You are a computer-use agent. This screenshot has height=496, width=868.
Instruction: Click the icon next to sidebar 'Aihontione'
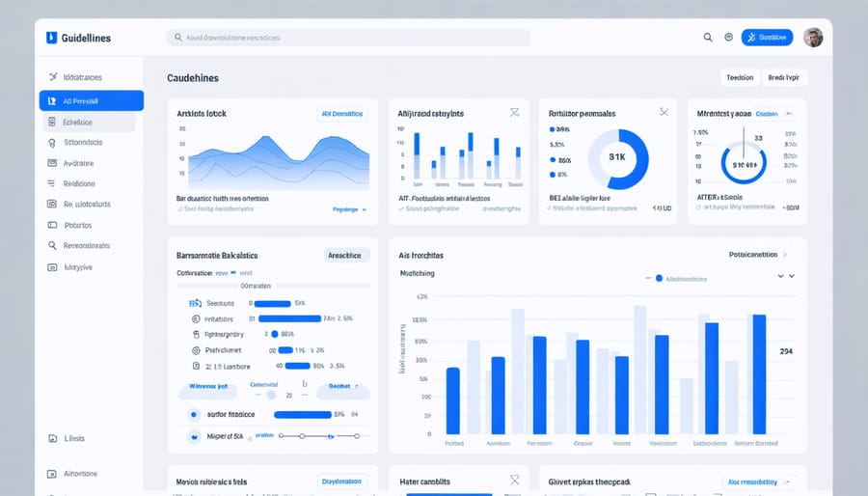coord(52,474)
